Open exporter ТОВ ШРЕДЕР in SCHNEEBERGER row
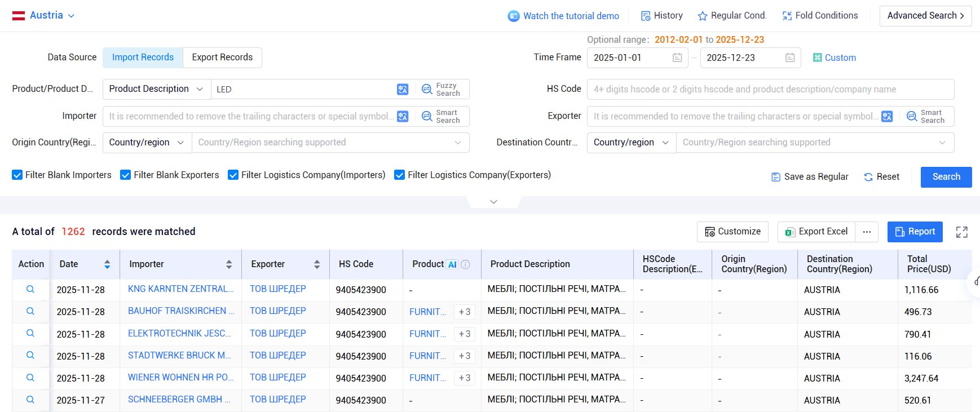 click(278, 400)
